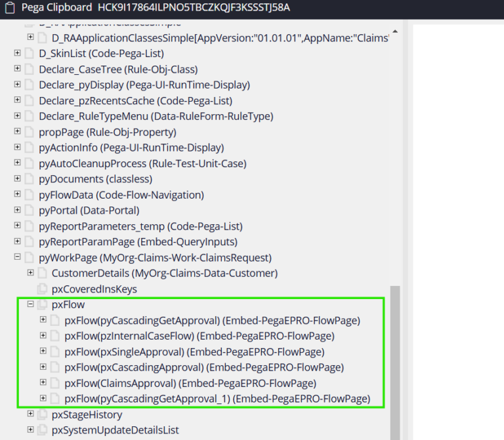Click the tree panel scrollbar thumb
Image resolution: width=504 pixels, height=440 pixels.
point(395,362)
